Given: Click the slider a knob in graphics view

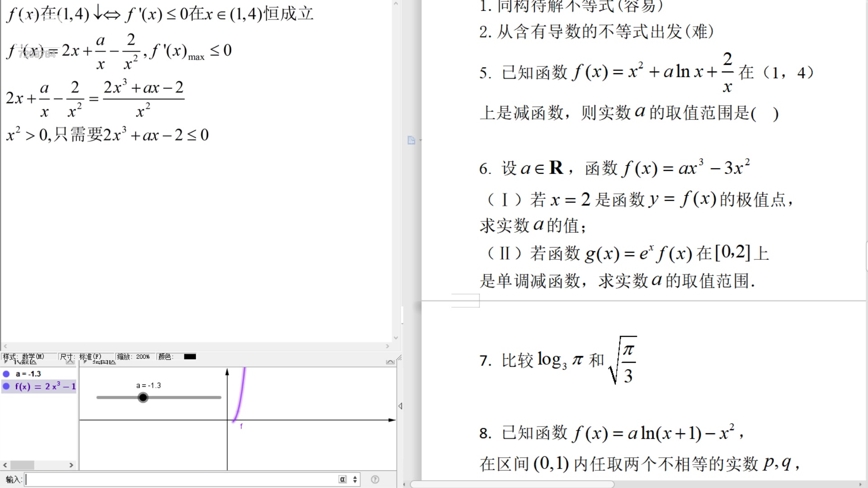Looking at the screenshot, I should [143, 398].
